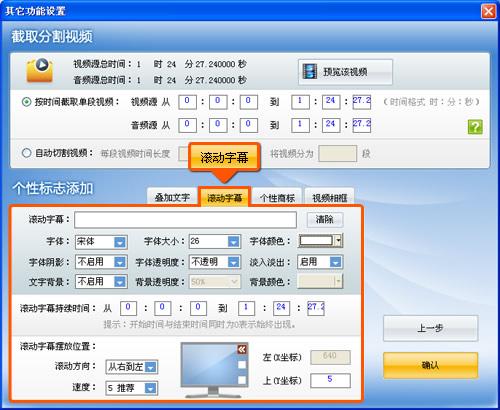This screenshot has height=410, width=500.
Task: Click the yellow video folder icon
Action: pyautogui.click(x=40, y=70)
